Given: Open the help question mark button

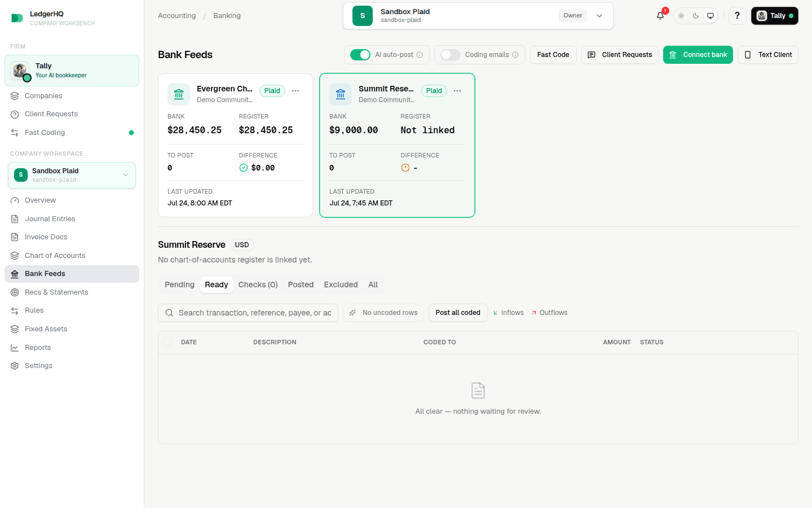Looking at the screenshot, I should coord(737,16).
